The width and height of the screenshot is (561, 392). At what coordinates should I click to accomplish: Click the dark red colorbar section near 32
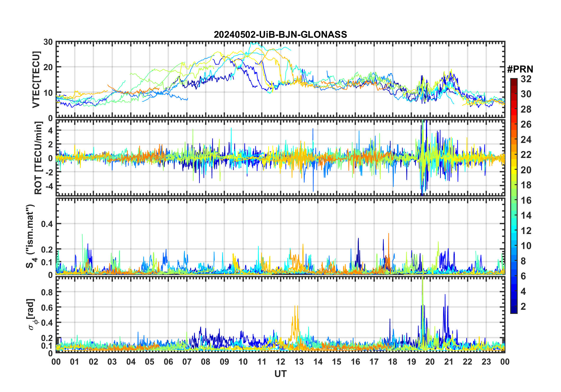pos(514,82)
